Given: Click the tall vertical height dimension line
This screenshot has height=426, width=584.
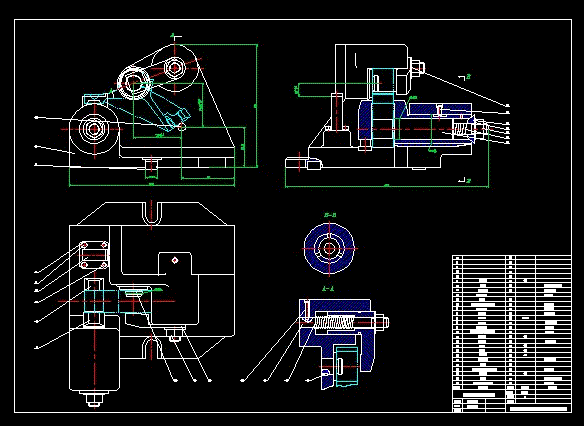Looking at the screenshot, I should [257, 106].
